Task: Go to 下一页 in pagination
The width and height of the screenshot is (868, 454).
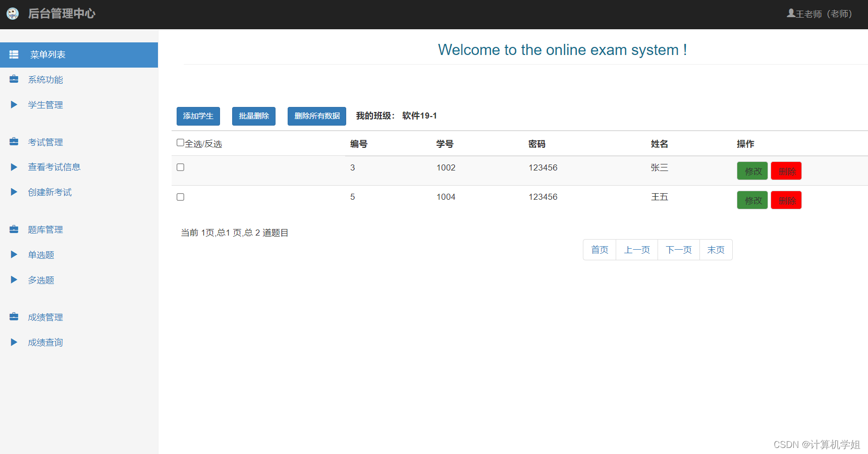Action: (679, 250)
